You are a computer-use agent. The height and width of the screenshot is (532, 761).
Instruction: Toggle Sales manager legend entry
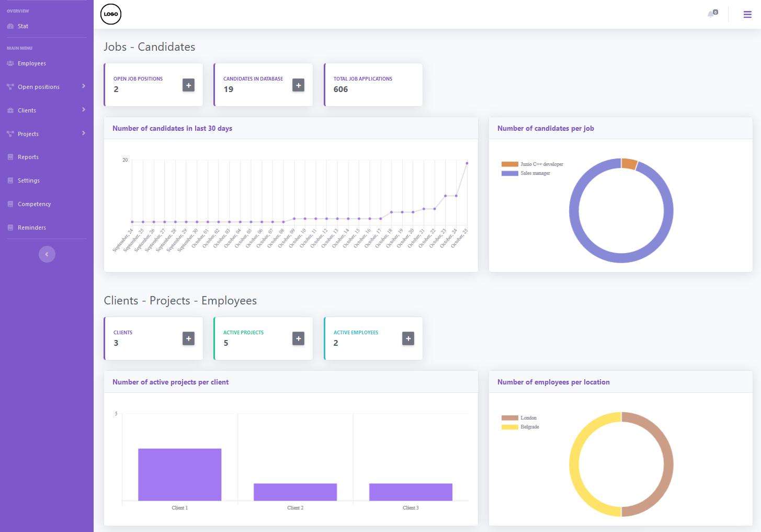click(526, 173)
